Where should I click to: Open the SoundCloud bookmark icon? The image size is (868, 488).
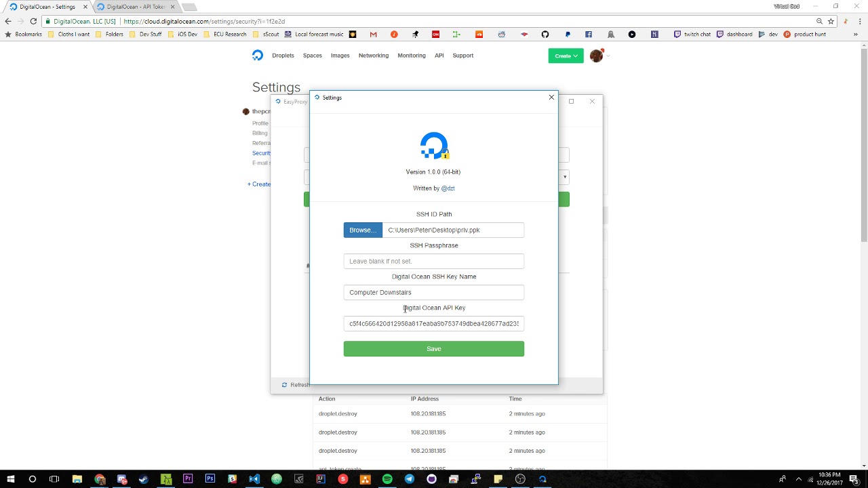point(479,34)
